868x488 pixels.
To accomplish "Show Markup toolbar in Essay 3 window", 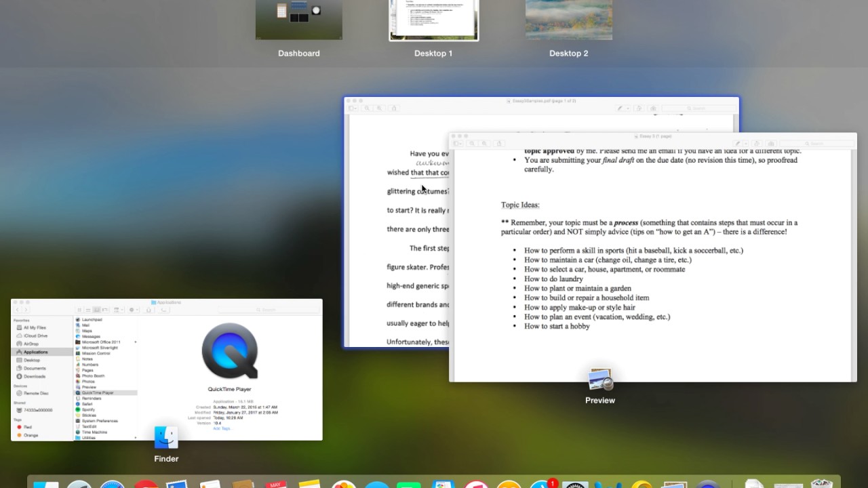I will click(771, 144).
